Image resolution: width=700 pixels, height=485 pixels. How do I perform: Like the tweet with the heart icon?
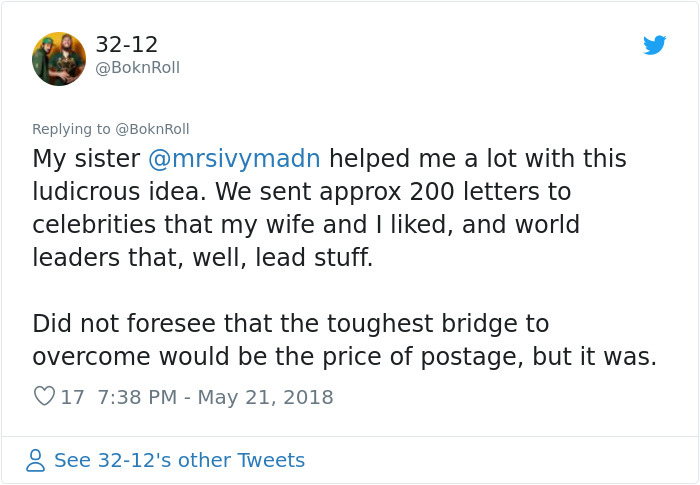tap(44, 397)
